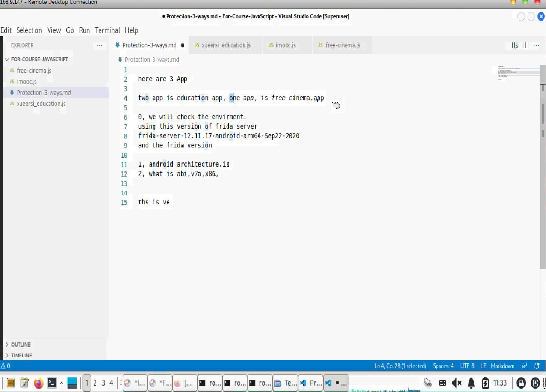Open the Terminal menu
Image resolution: width=546 pixels, height=392 pixels.
[107, 30]
